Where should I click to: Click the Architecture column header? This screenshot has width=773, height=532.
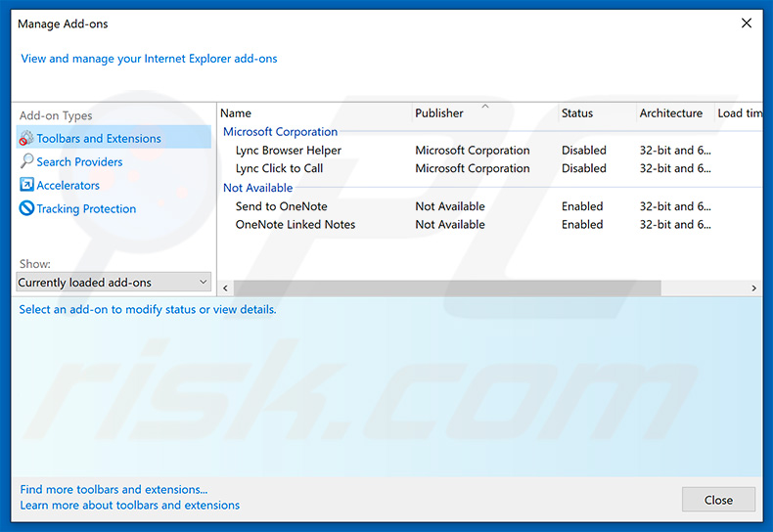pyautogui.click(x=671, y=113)
